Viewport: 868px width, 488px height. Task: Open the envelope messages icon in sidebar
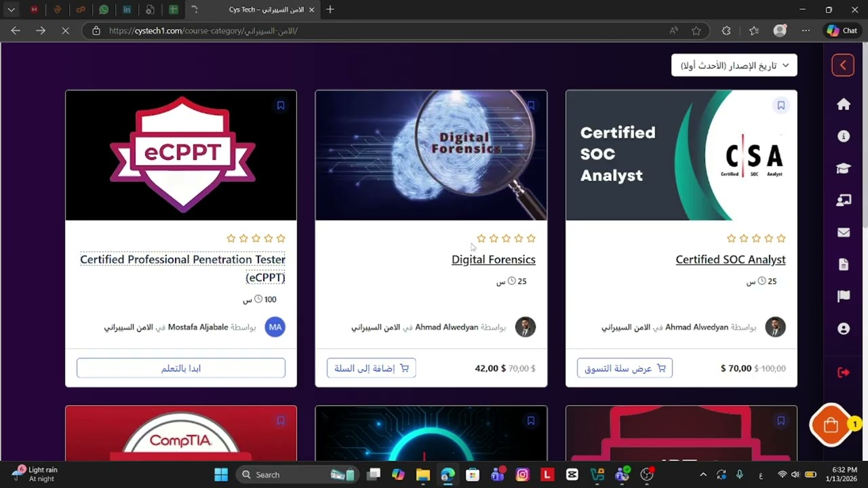point(844,232)
